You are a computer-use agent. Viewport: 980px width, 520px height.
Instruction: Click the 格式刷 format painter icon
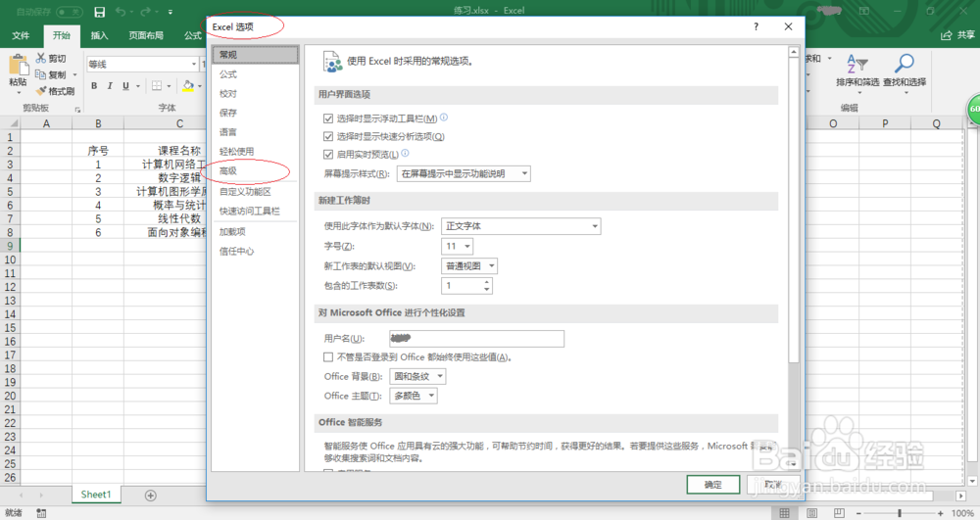[41, 91]
